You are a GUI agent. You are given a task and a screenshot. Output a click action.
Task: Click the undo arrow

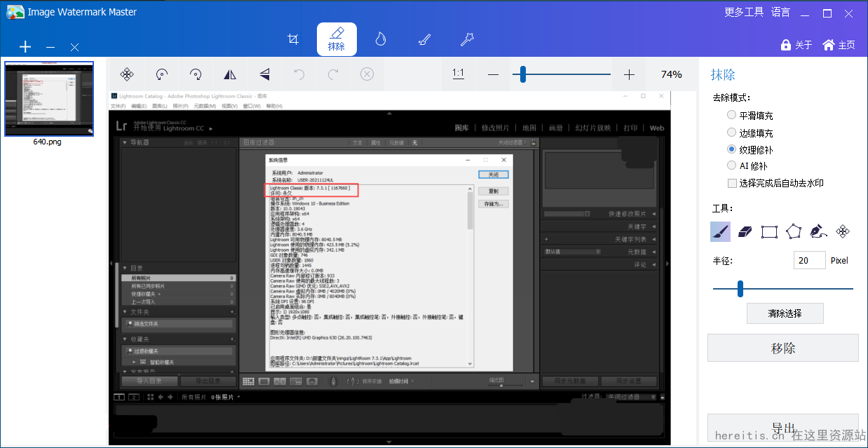click(x=299, y=74)
